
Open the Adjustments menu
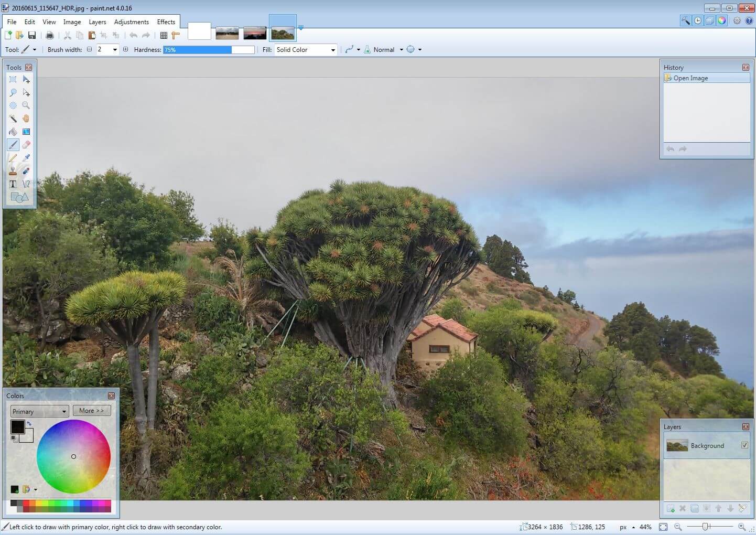click(x=131, y=22)
